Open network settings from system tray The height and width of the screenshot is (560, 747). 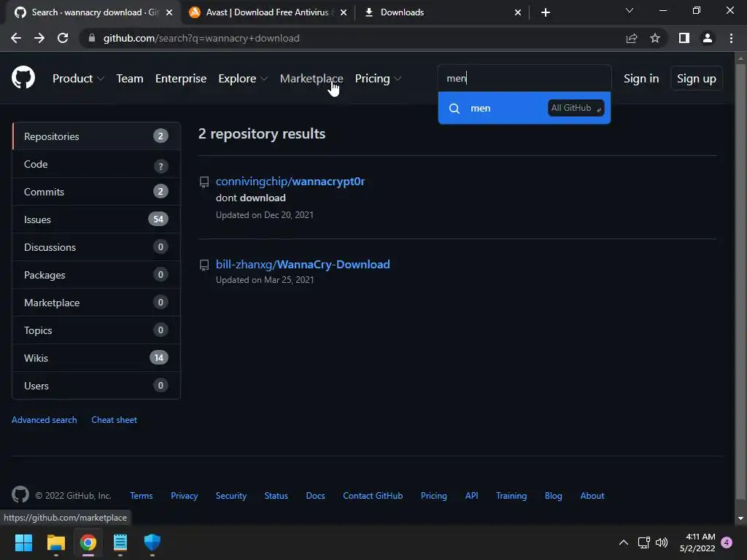643,542
